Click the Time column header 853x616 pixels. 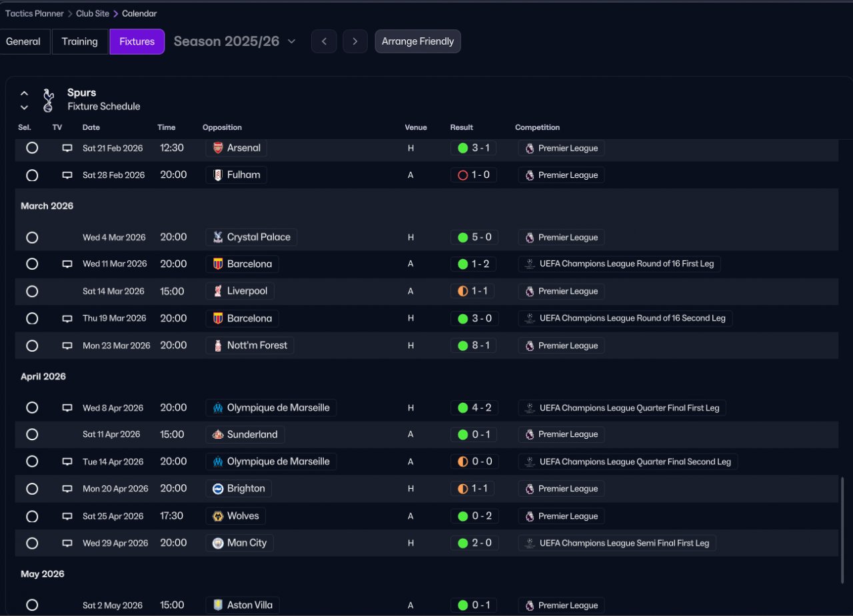point(167,127)
